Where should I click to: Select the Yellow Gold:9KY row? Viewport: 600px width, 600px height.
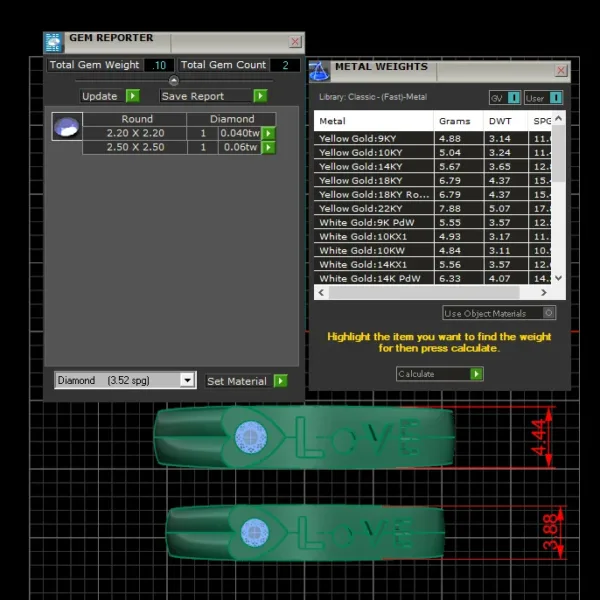[x=432, y=139]
